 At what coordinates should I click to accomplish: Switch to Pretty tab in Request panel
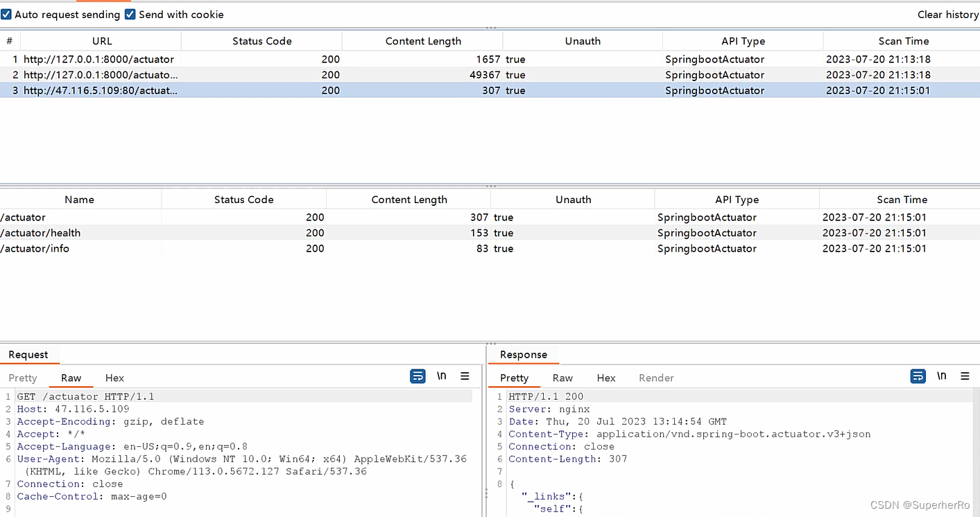pyautogui.click(x=23, y=378)
